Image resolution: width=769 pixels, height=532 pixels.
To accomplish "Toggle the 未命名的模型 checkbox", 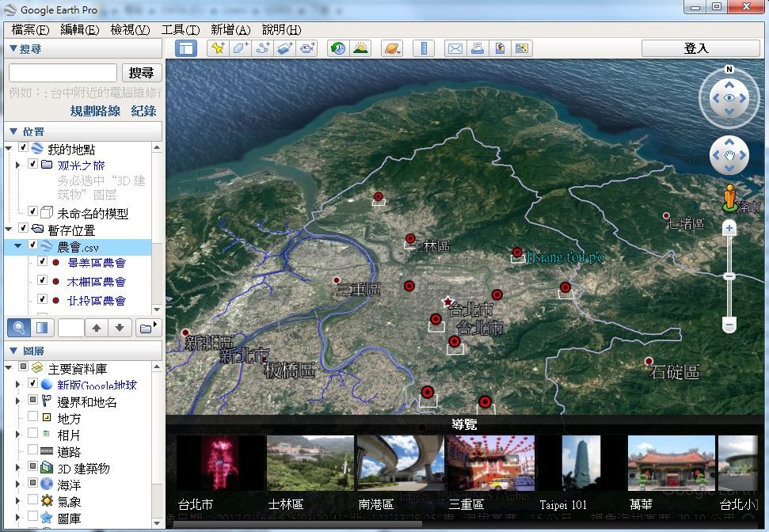I will click(x=32, y=211).
